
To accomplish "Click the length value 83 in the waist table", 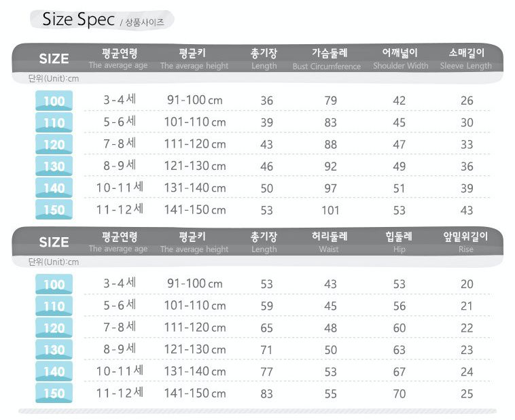I will tap(266, 393).
